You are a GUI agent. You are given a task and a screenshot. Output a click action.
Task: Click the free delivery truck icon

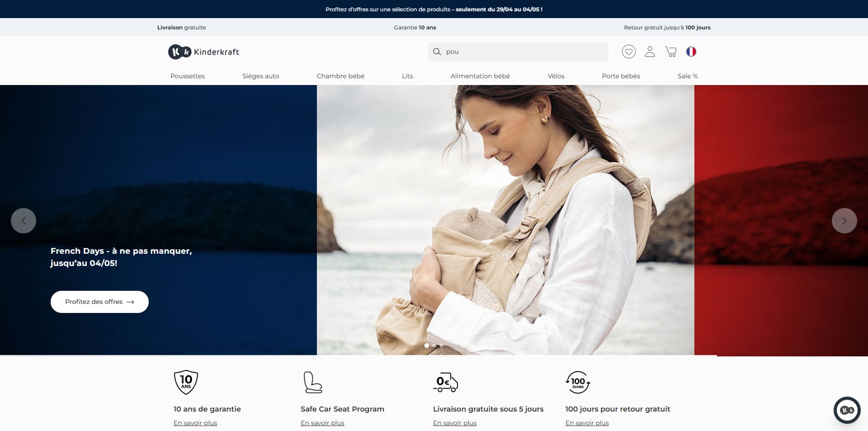445,383
